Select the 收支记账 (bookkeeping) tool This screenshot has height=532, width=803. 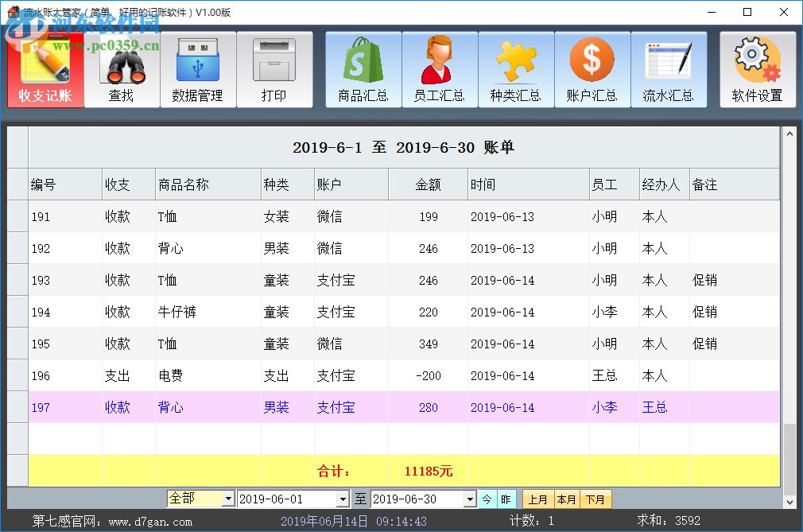click(x=45, y=70)
